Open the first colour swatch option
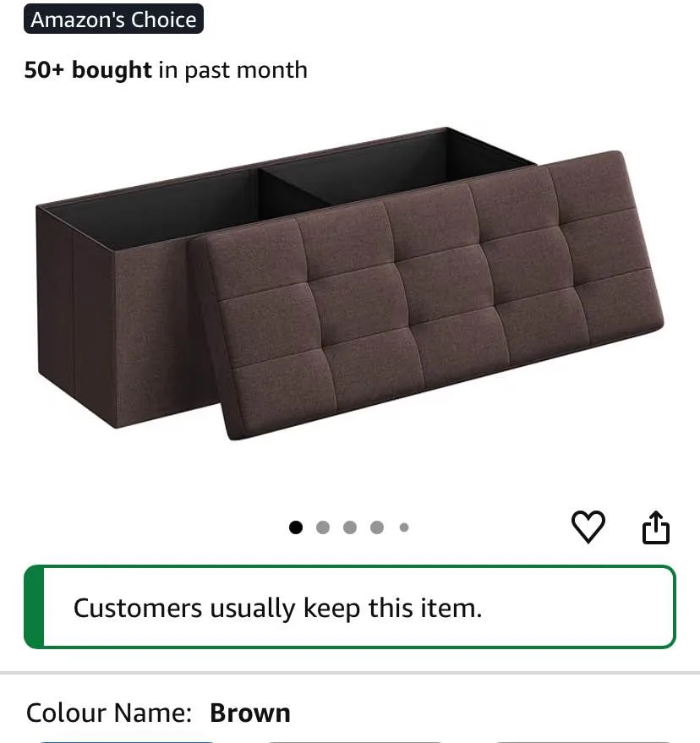 tap(127, 740)
